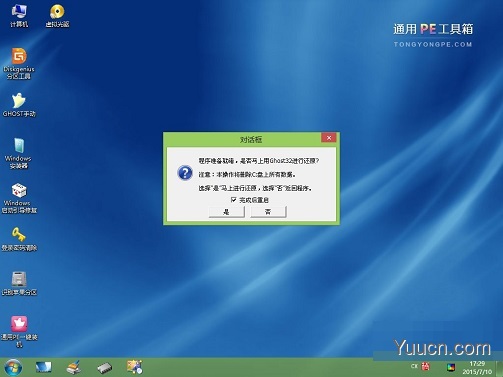503x377 pixels.
Task: Open the 虚拟光驱 virtual drive icon
Action: pyautogui.click(x=57, y=16)
